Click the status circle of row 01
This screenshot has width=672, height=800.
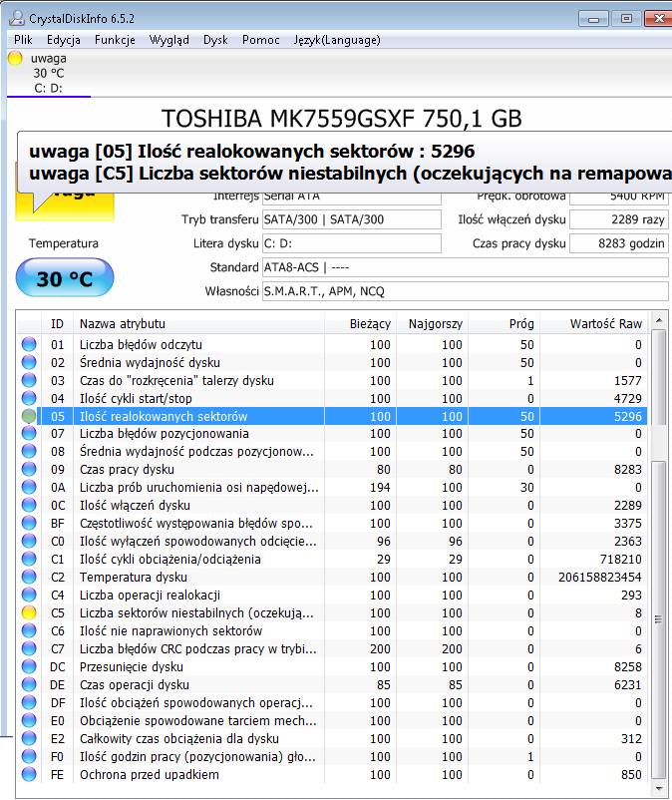pyautogui.click(x=29, y=344)
